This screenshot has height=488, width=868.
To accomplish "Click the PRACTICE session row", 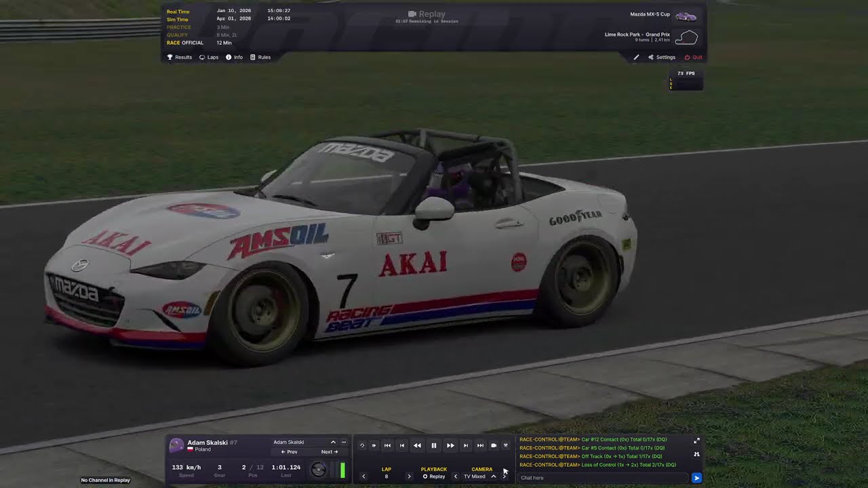I will click(x=199, y=27).
